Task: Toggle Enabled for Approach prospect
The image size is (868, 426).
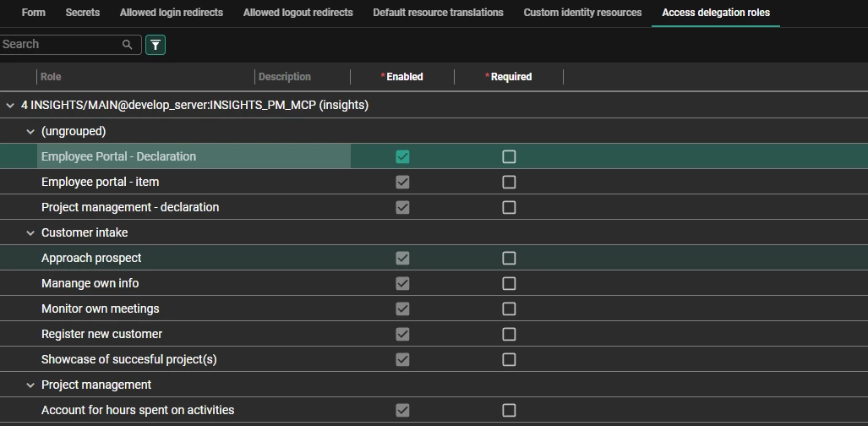Action: coord(402,258)
